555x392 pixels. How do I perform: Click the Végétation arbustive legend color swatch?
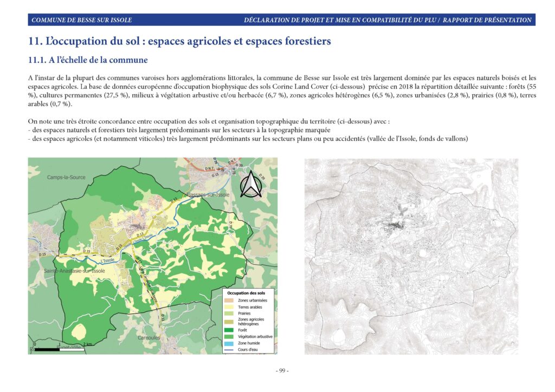229,337
